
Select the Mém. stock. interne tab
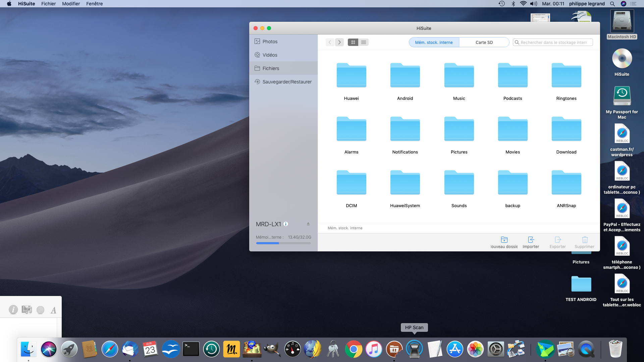434,42
